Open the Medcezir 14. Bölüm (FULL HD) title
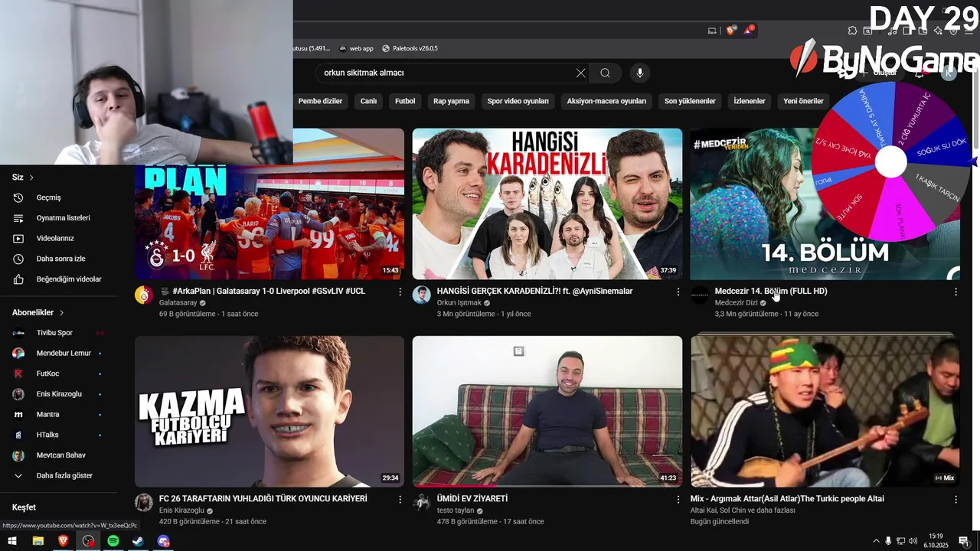980x551 pixels. (771, 291)
